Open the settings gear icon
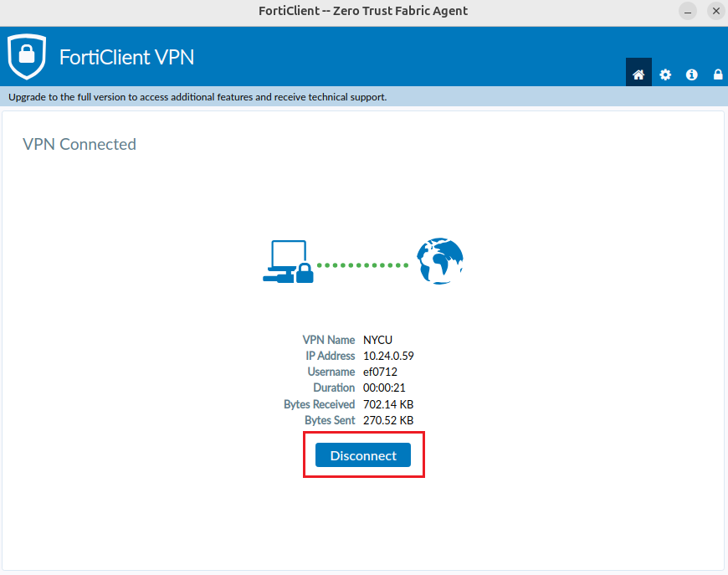This screenshot has height=575, width=728. (665, 74)
